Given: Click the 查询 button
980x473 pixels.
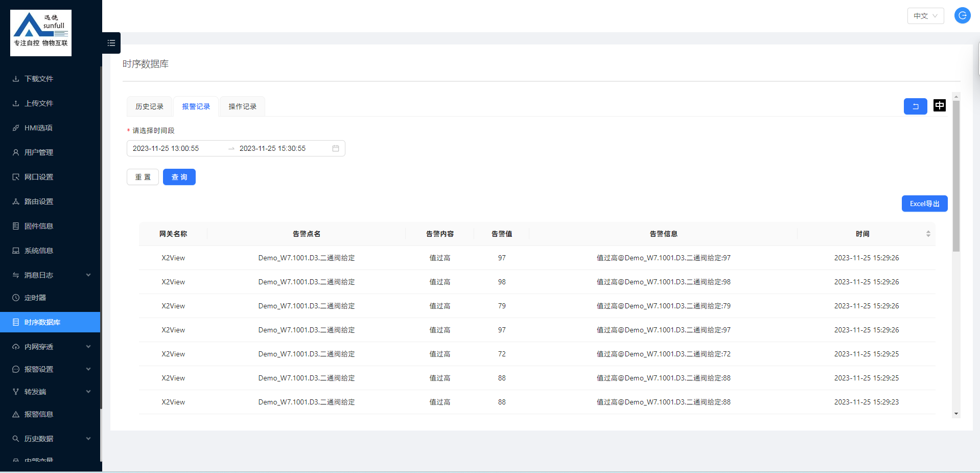Looking at the screenshot, I should click(x=179, y=177).
